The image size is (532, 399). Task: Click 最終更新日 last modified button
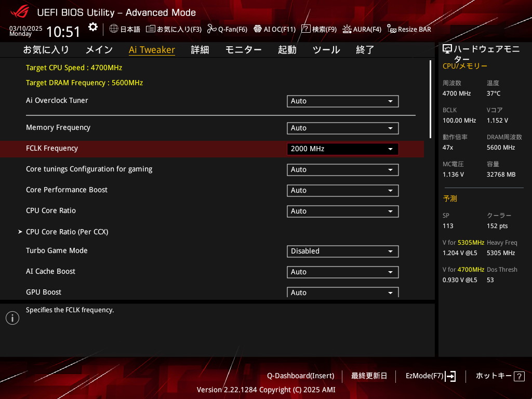369,376
